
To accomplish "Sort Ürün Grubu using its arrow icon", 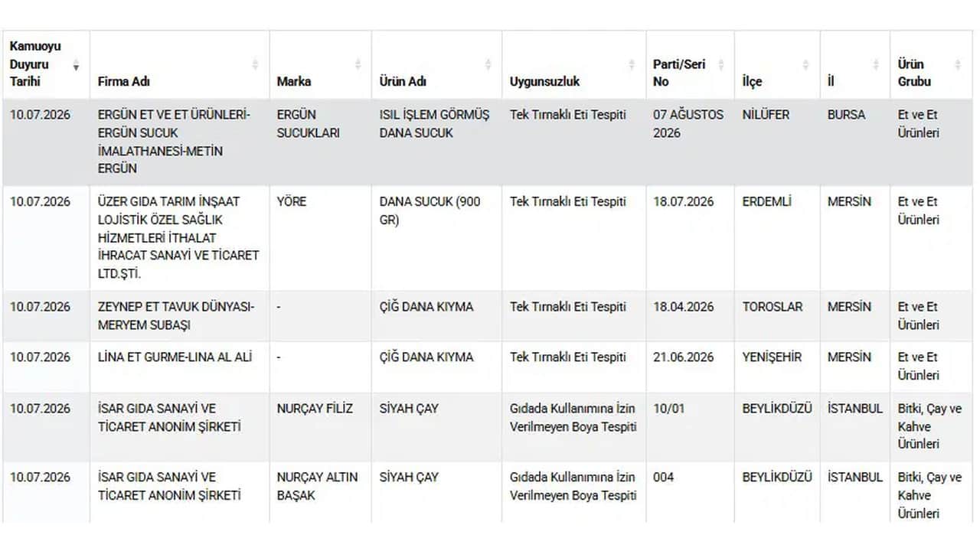I will (x=958, y=65).
